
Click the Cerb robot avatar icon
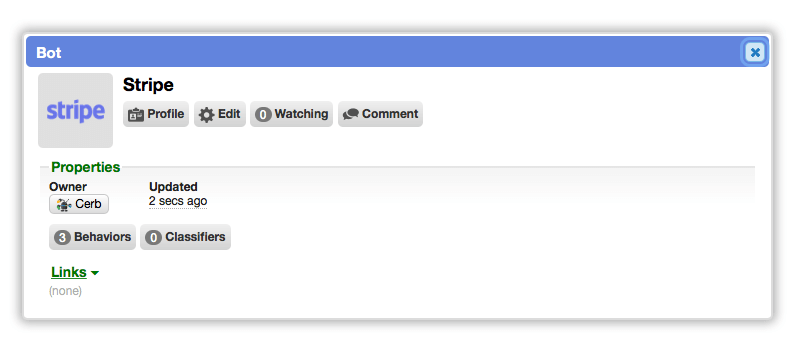(64, 204)
